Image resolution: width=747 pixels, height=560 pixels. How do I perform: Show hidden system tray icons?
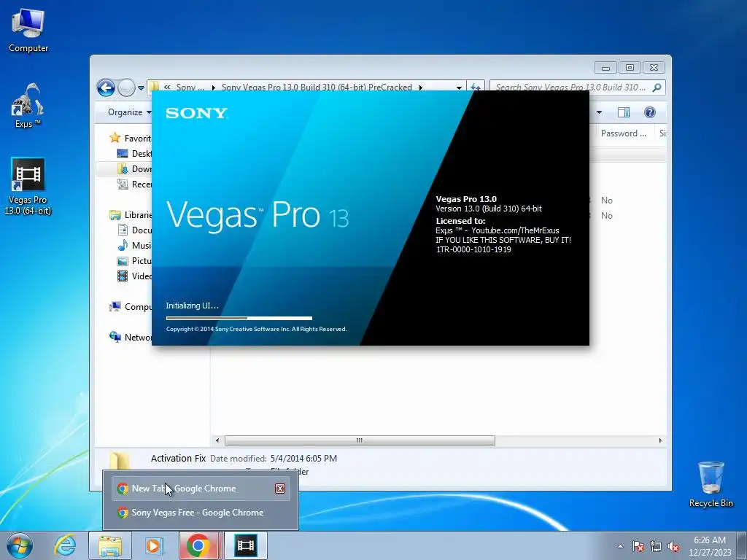click(x=620, y=546)
